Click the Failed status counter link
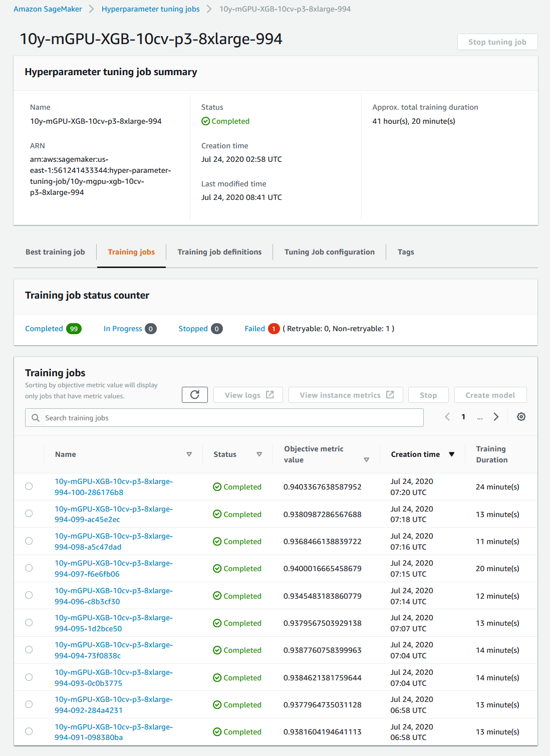Screen dimensions: 550x756 tap(254, 329)
